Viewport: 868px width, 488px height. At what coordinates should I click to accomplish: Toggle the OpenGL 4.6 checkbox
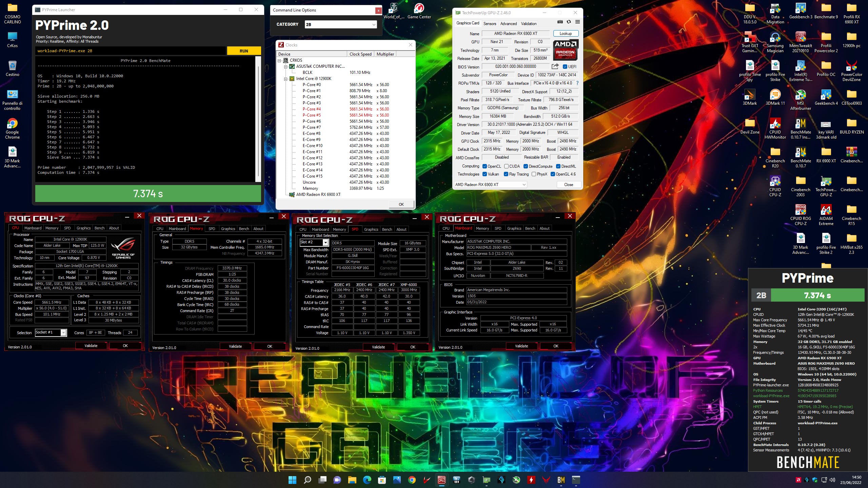coord(553,174)
